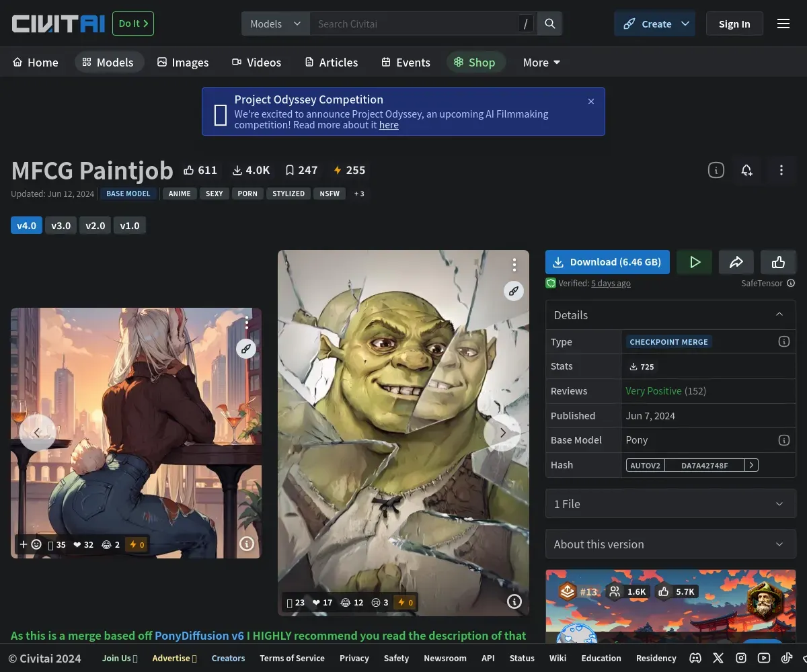Open the hamburger main menu
This screenshot has width=807, height=672.
[x=783, y=24]
